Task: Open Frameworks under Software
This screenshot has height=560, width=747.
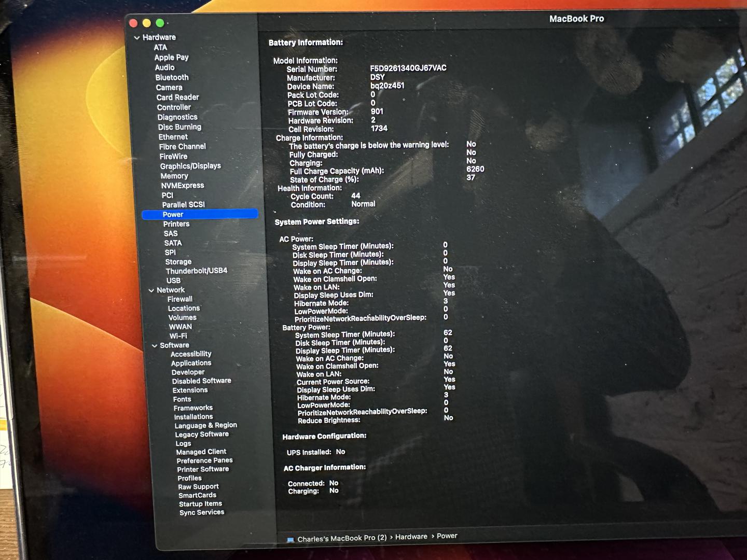Action: pyautogui.click(x=193, y=408)
